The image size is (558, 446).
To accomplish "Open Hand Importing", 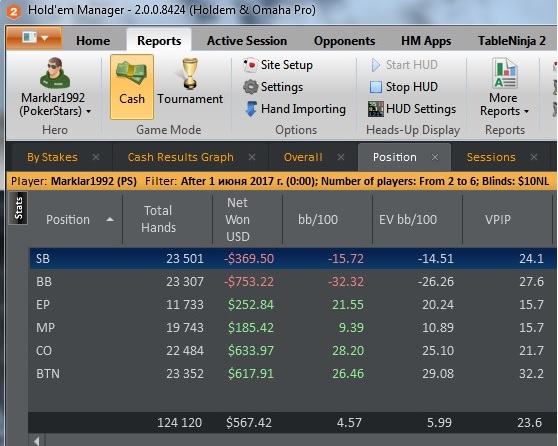I will tap(295, 109).
